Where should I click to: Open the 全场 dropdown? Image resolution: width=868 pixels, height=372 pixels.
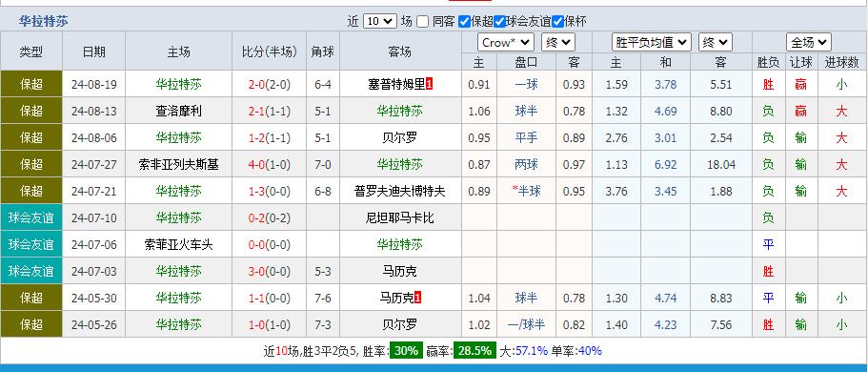point(809,42)
